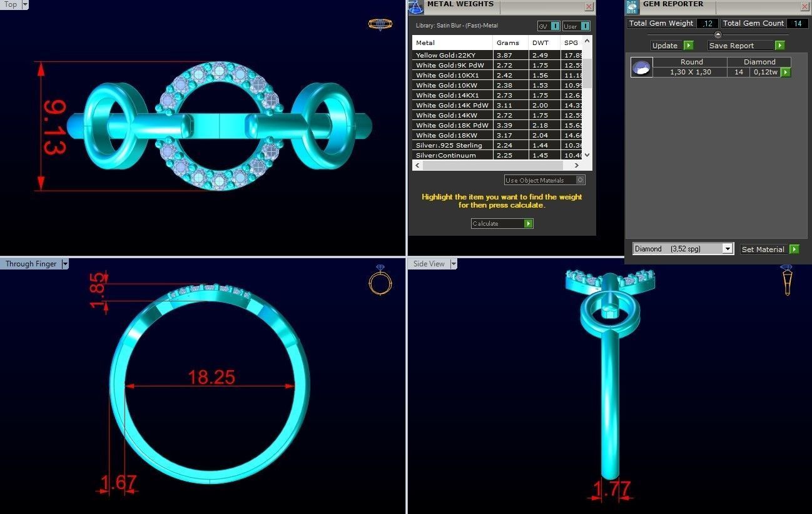Click the Grams column header
The height and width of the screenshot is (514, 812).
(510, 43)
